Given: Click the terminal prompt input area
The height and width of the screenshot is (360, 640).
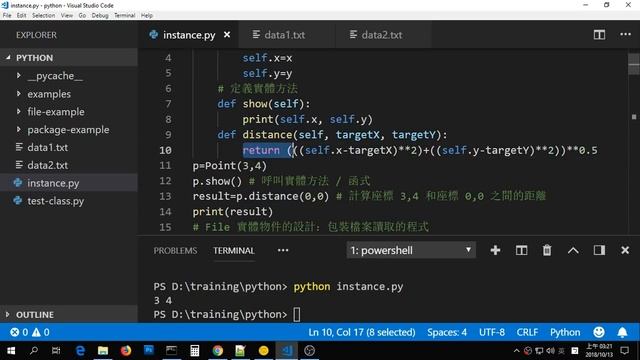Looking at the screenshot, I should click(x=297, y=315).
